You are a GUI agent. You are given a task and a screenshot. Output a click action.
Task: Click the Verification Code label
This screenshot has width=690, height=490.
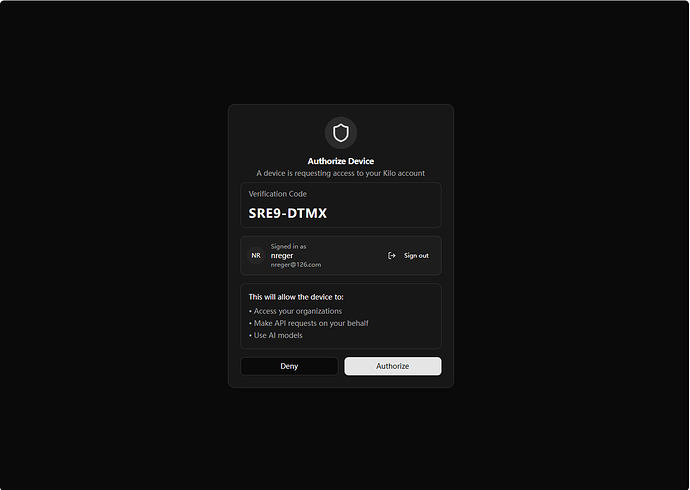[278, 194]
